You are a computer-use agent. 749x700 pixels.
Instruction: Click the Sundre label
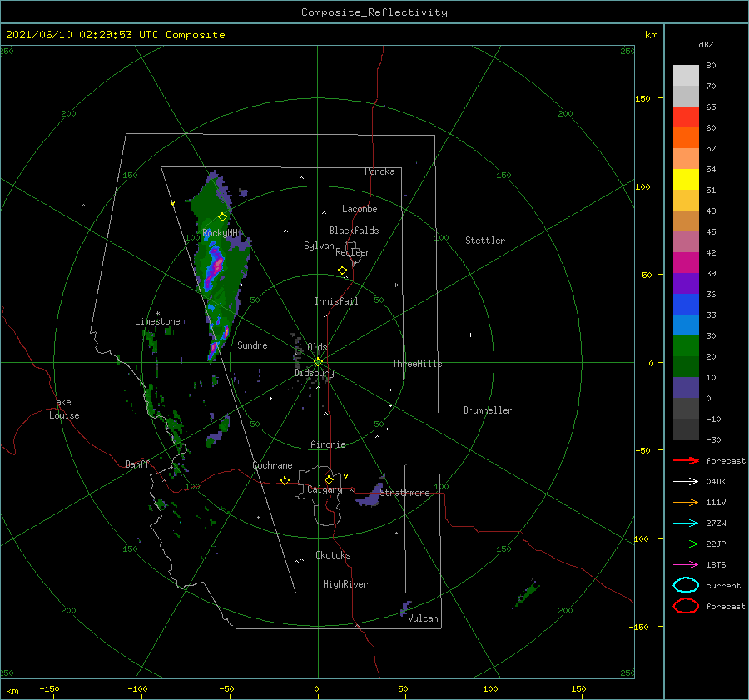(252, 345)
